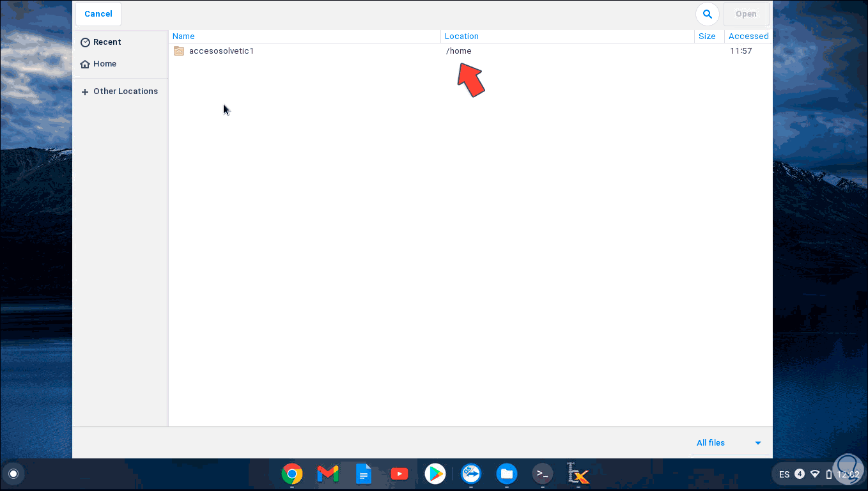Image resolution: width=868 pixels, height=491 pixels.
Task: Open Gmail from the shelf
Action: click(328, 474)
